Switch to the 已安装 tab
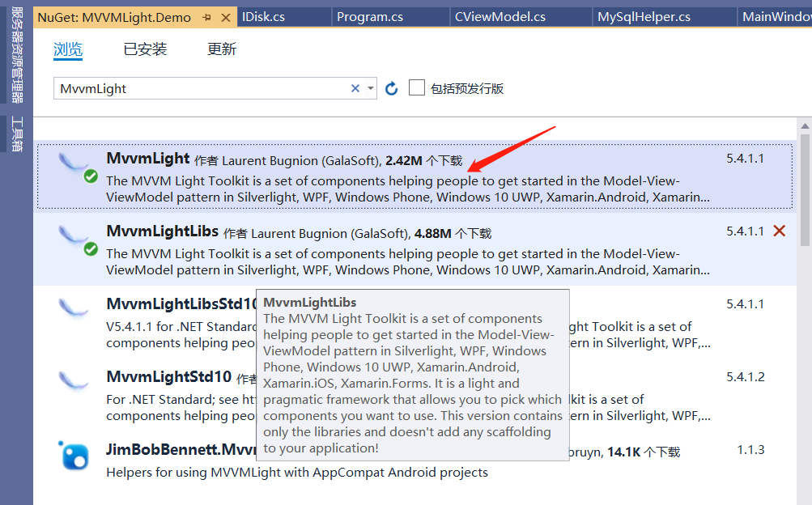 (x=144, y=49)
